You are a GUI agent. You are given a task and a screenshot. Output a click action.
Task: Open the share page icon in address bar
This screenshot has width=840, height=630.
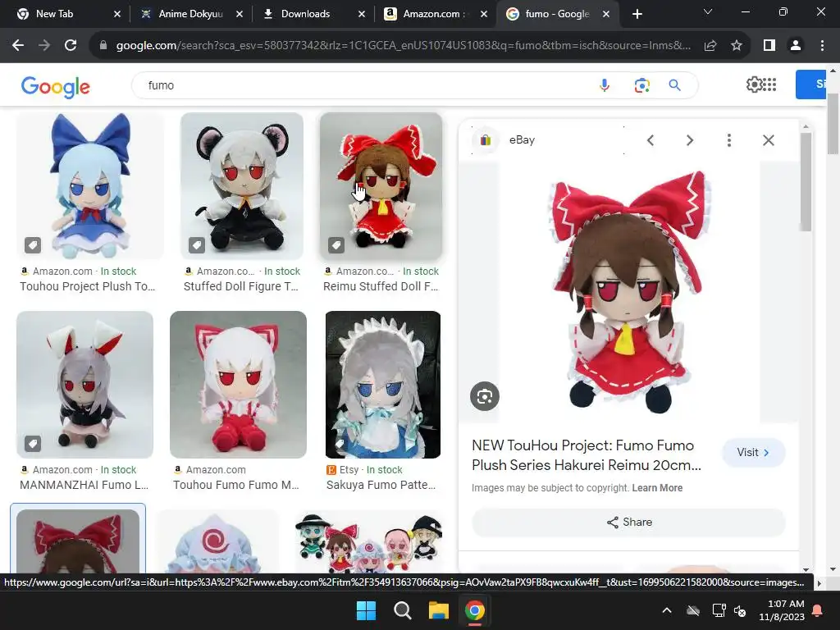pos(710,46)
